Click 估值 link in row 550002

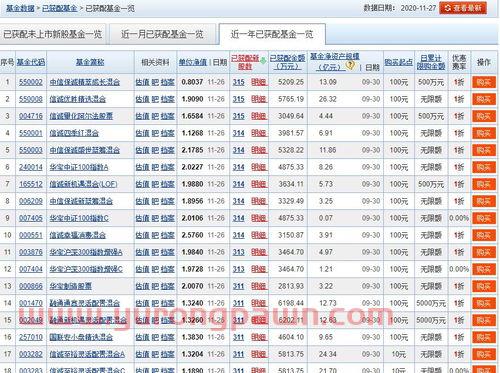142,82
